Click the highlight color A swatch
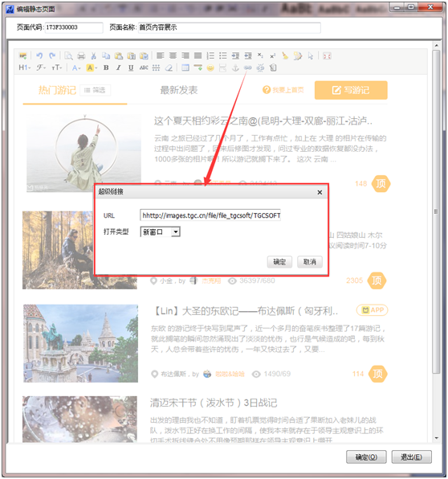This screenshot has width=448, height=479. [91, 68]
